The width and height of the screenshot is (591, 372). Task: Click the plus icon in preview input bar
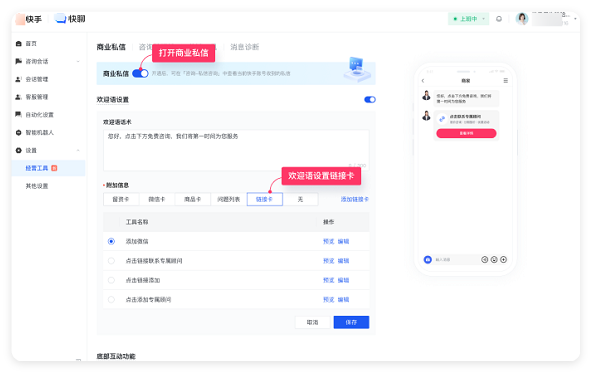point(504,259)
